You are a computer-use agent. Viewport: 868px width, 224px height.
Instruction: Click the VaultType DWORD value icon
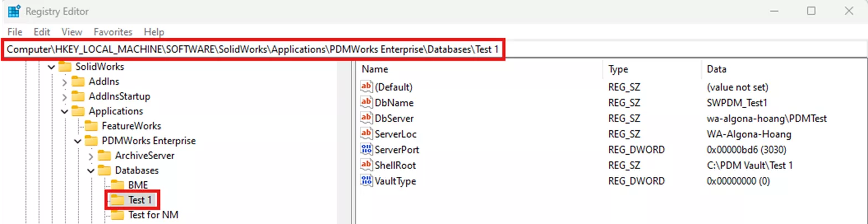(x=366, y=181)
